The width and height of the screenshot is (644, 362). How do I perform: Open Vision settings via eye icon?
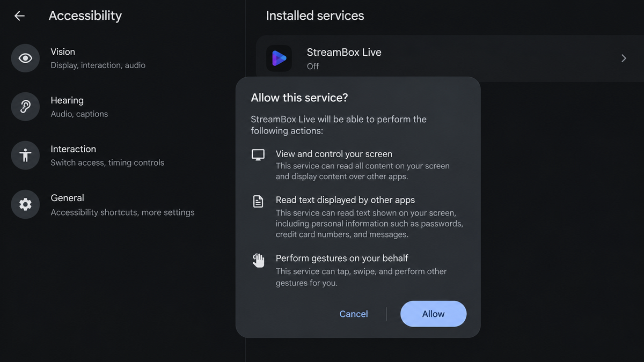click(x=25, y=58)
